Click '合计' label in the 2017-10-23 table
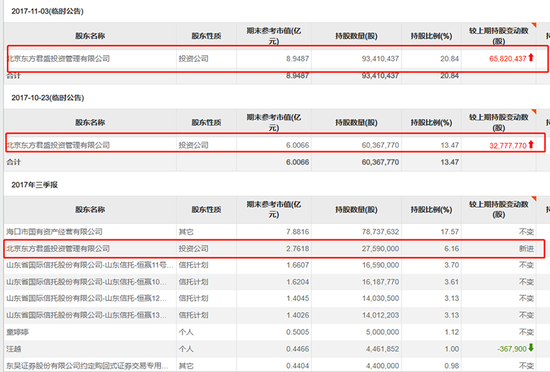The image size is (550, 372). click(14, 162)
